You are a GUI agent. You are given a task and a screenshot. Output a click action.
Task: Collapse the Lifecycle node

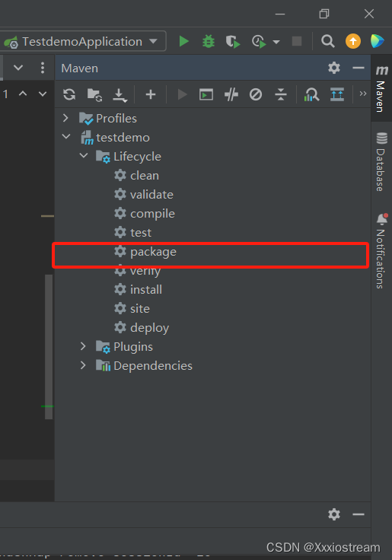(x=84, y=156)
